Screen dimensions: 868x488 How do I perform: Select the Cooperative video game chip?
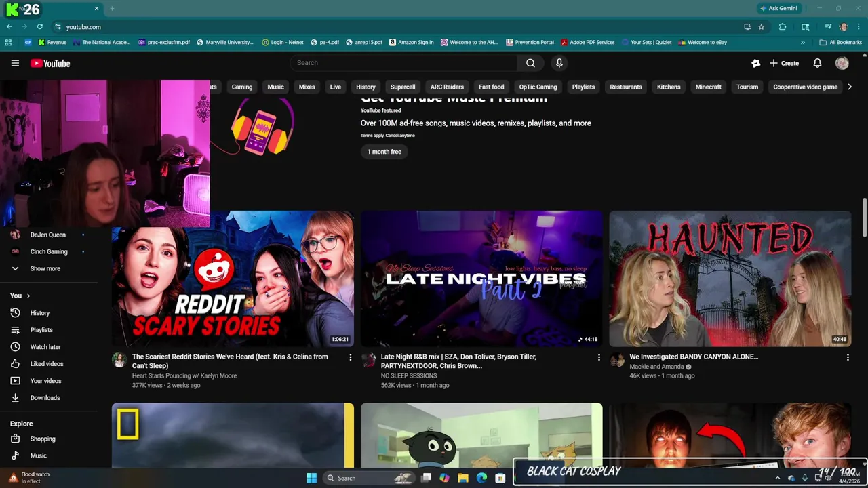(x=806, y=87)
